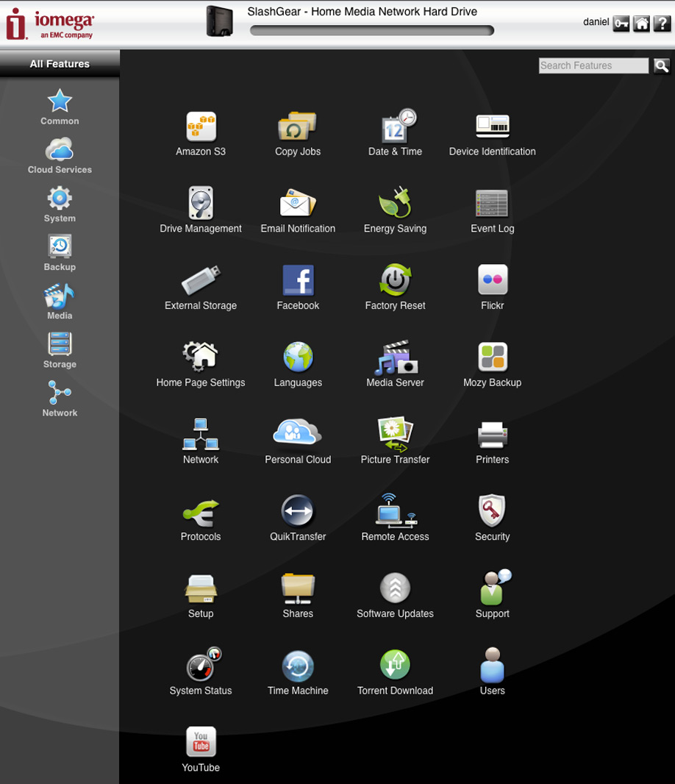Open the System Status page

point(201,666)
